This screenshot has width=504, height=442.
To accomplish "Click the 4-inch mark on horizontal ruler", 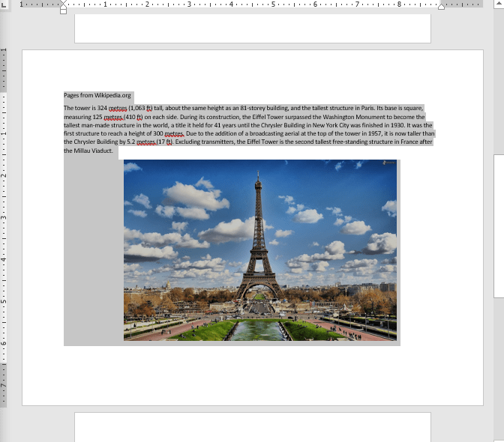I will click(x=231, y=4).
